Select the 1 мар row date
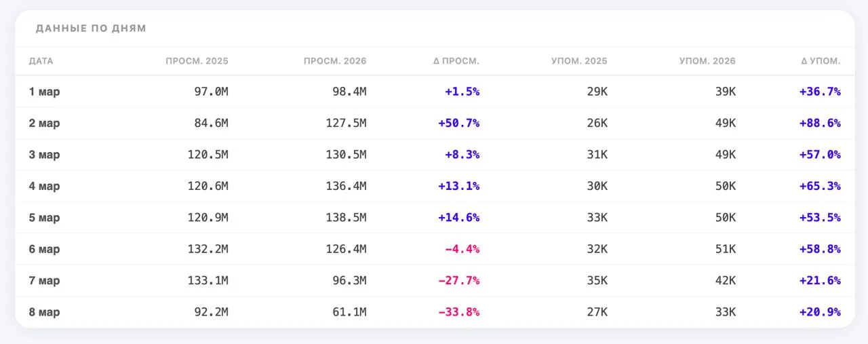Image resolution: width=868 pixels, height=344 pixels. point(44,92)
